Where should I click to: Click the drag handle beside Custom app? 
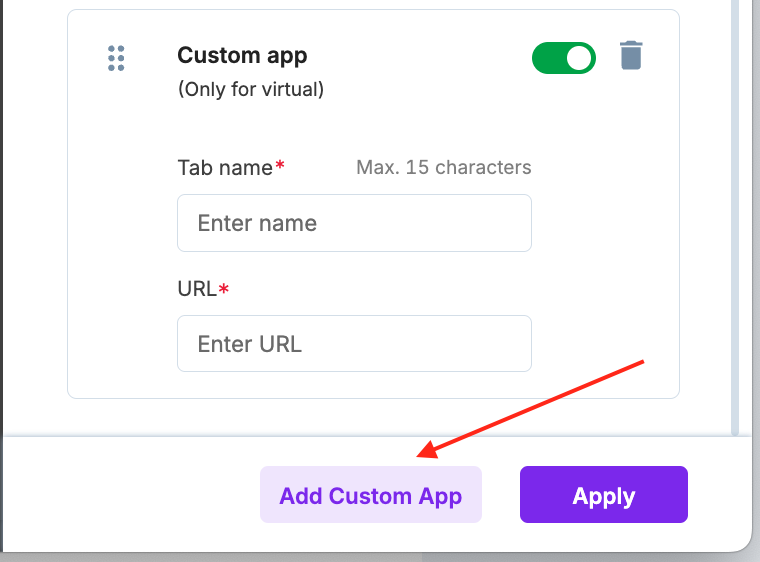coord(116,58)
